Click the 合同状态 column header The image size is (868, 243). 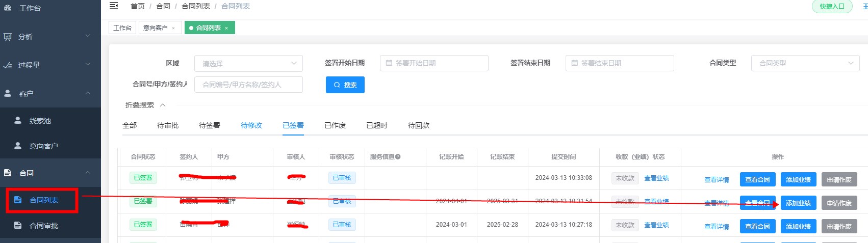coord(143,157)
